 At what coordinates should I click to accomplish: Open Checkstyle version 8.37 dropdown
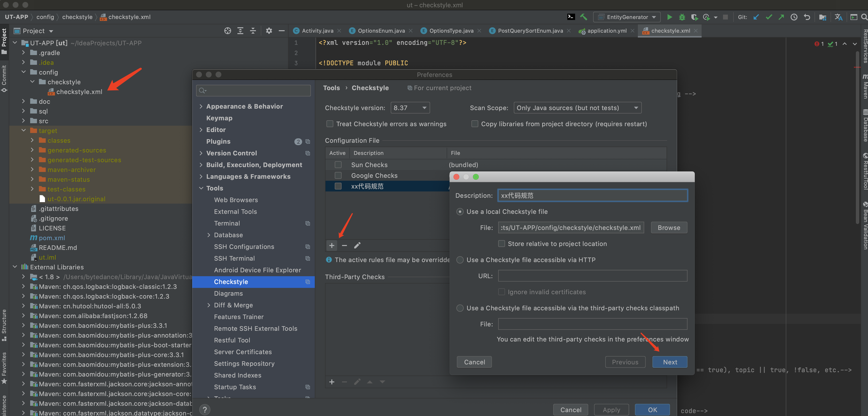pyautogui.click(x=410, y=108)
